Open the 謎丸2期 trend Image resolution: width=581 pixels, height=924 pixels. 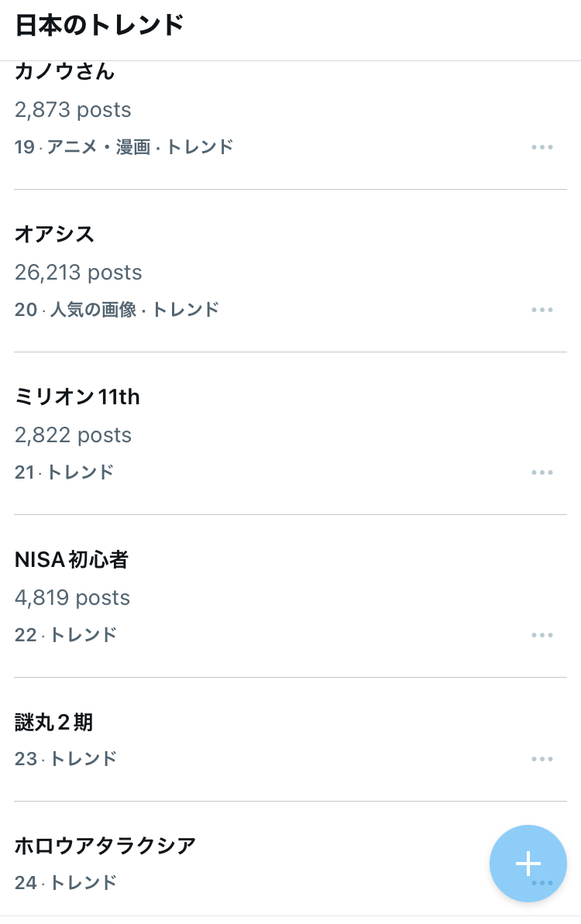point(54,723)
